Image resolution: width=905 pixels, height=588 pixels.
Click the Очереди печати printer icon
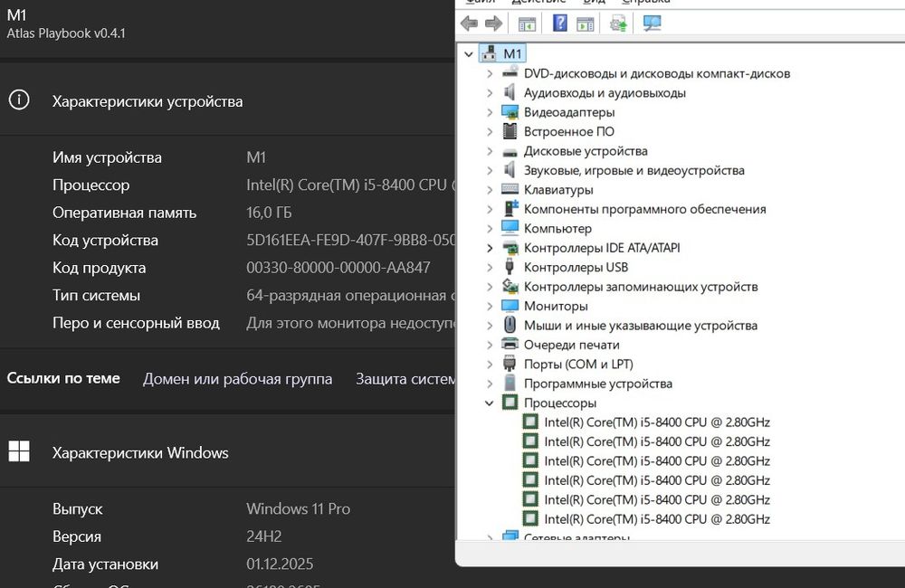click(510, 344)
